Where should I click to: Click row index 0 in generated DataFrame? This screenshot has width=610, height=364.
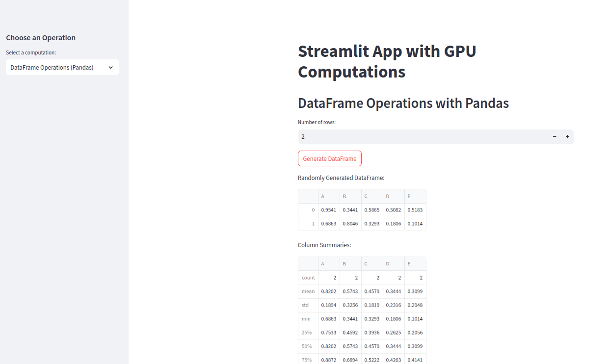pos(308,210)
